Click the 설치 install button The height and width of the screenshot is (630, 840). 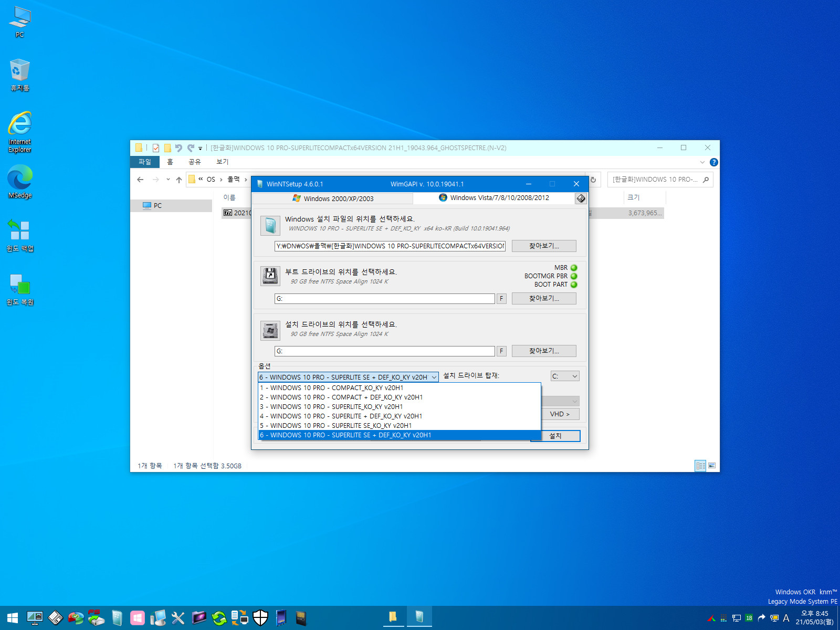pyautogui.click(x=555, y=436)
